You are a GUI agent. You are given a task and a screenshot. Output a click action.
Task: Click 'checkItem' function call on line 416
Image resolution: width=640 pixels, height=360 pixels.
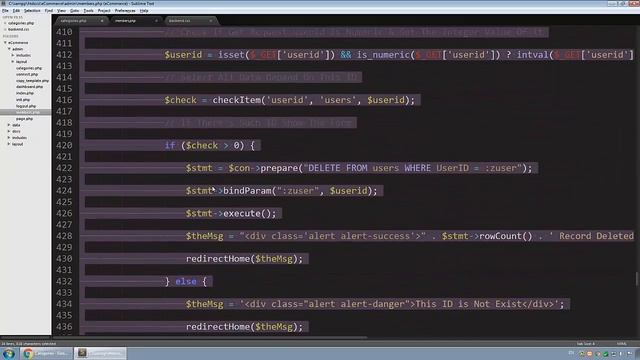[x=236, y=100]
